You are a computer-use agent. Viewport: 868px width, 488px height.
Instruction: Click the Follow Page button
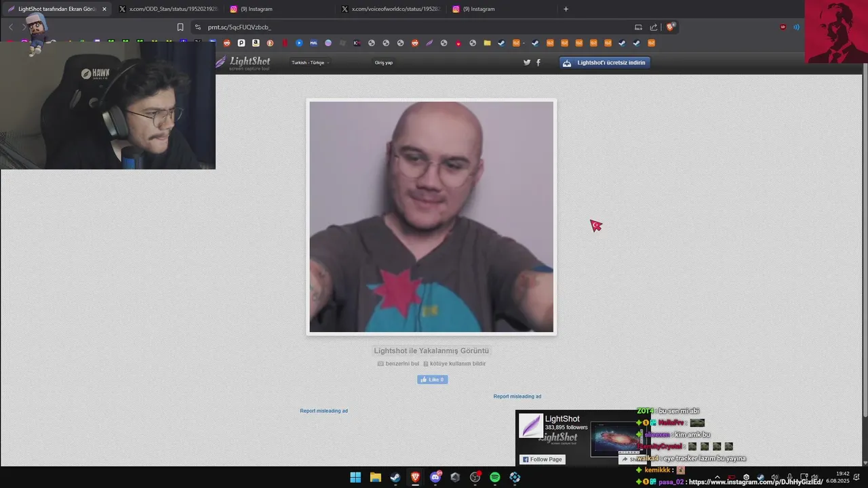[542, 460]
